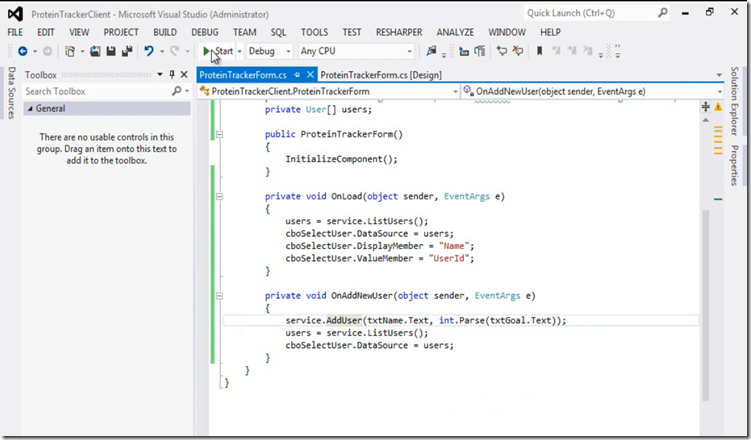
Task: Open the RESHARPER menu
Action: [x=399, y=32]
